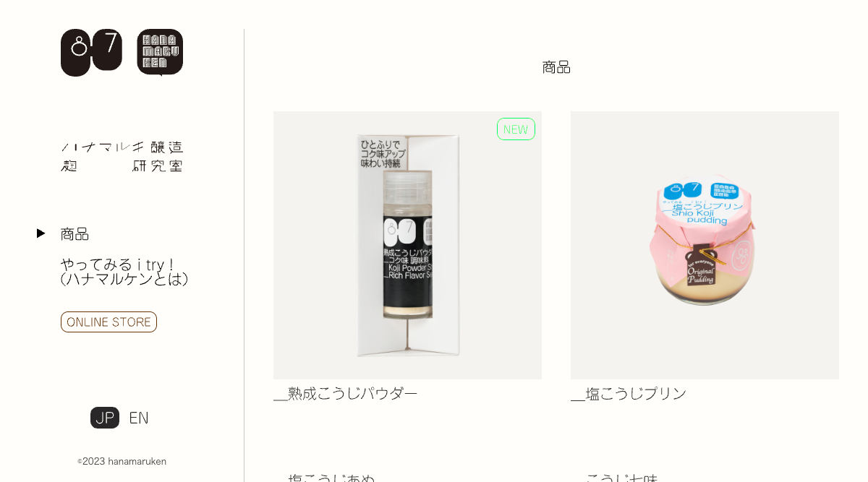Screen dimensions: 868x482
Task: Click the green NEW badge
Action: pyautogui.click(x=516, y=129)
